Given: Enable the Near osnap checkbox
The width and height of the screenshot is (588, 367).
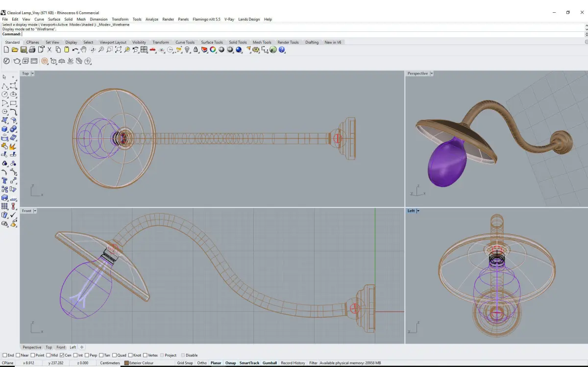Looking at the screenshot, I should tap(18, 355).
